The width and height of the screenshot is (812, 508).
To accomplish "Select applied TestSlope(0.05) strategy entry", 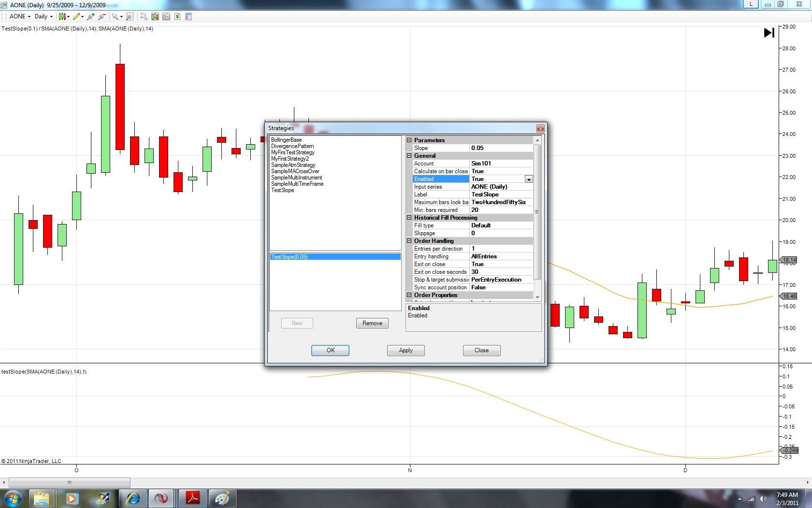I will click(335, 257).
